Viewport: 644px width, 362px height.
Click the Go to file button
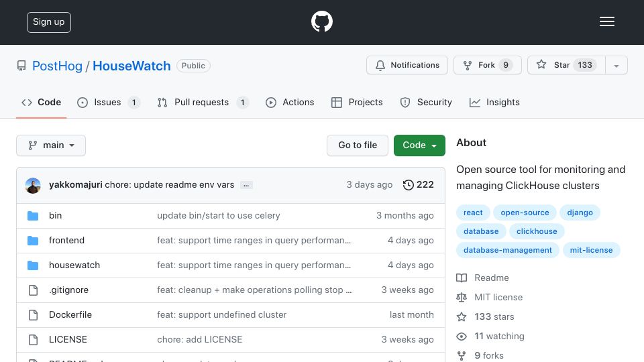(x=358, y=145)
